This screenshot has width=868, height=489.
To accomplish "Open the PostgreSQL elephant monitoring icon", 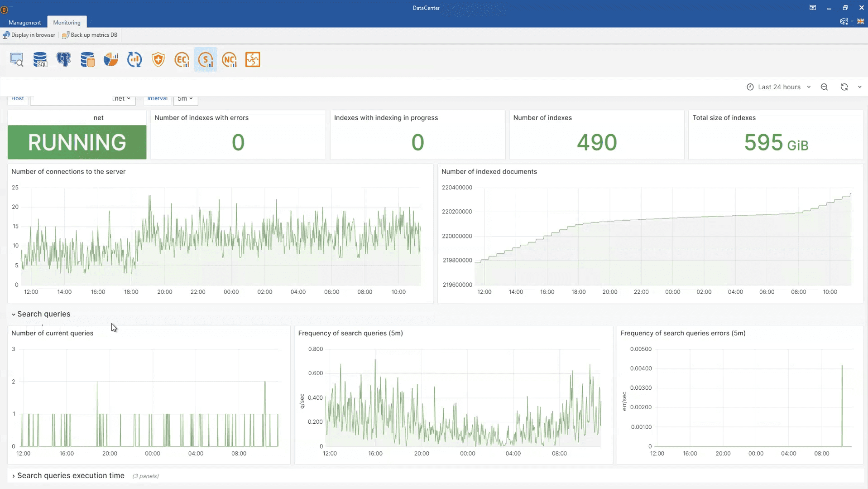I will coord(64,59).
